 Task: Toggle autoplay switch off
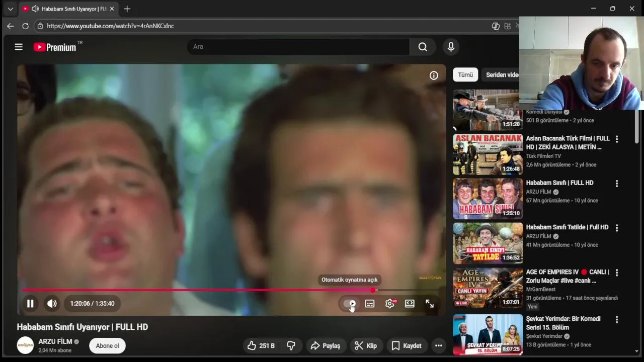point(350,304)
